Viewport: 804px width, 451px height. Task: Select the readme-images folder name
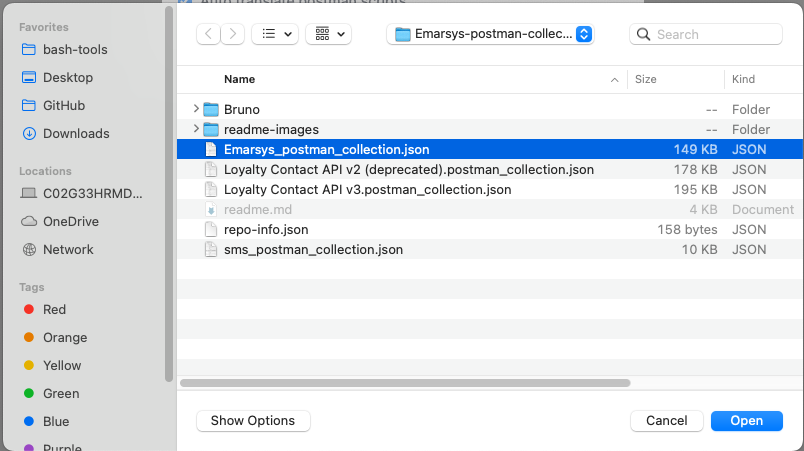(271, 130)
